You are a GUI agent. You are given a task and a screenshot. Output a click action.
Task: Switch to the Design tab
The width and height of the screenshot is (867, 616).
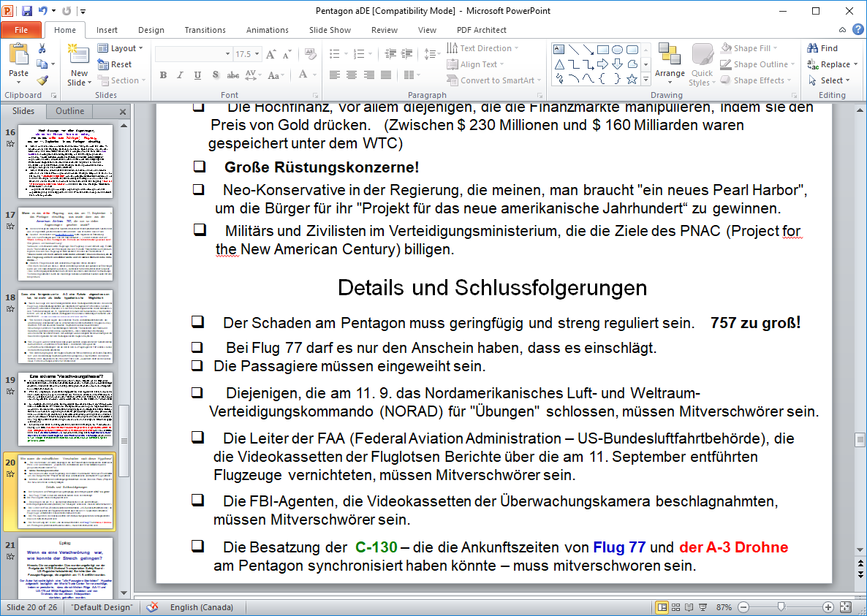click(x=151, y=30)
